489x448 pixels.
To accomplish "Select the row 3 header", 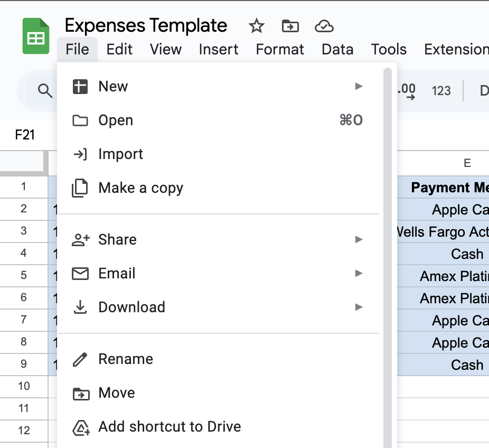I will click(24, 231).
